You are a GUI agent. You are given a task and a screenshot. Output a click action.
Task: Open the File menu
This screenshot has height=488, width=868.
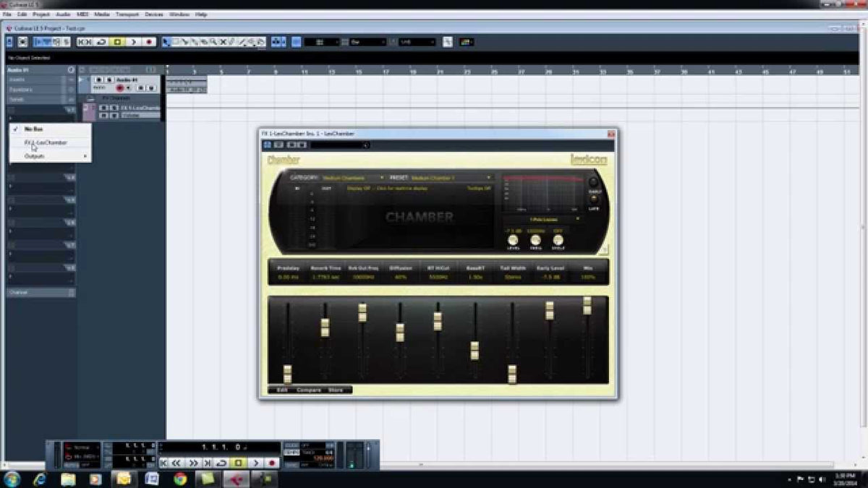point(7,14)
